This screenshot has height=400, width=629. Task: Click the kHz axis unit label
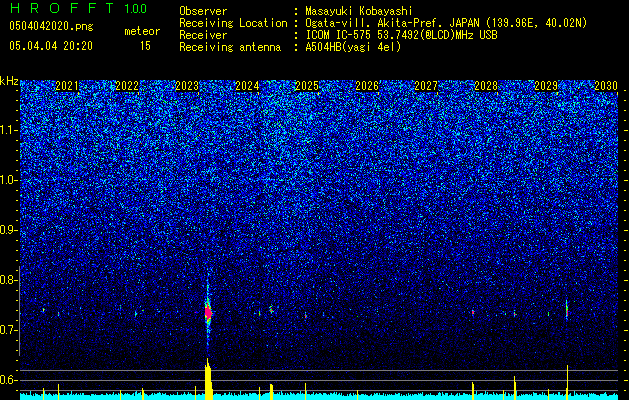point(9,81)
